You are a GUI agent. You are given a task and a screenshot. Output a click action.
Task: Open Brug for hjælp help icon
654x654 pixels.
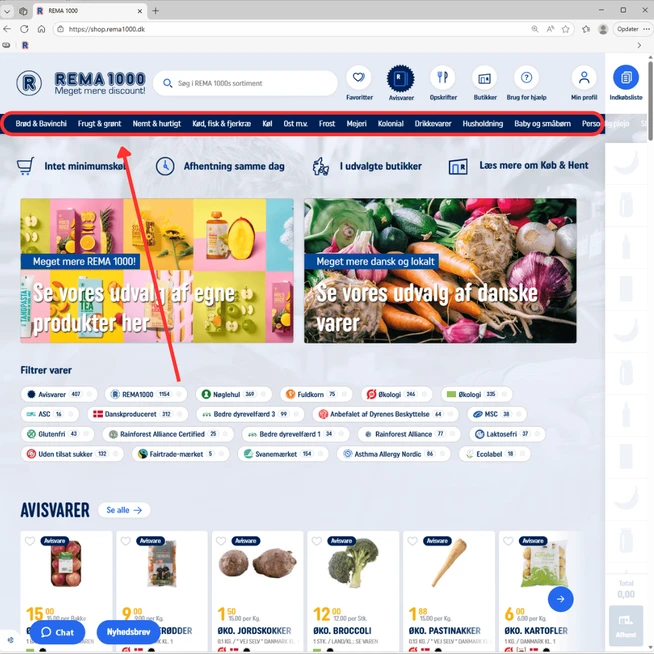[526, 78]
